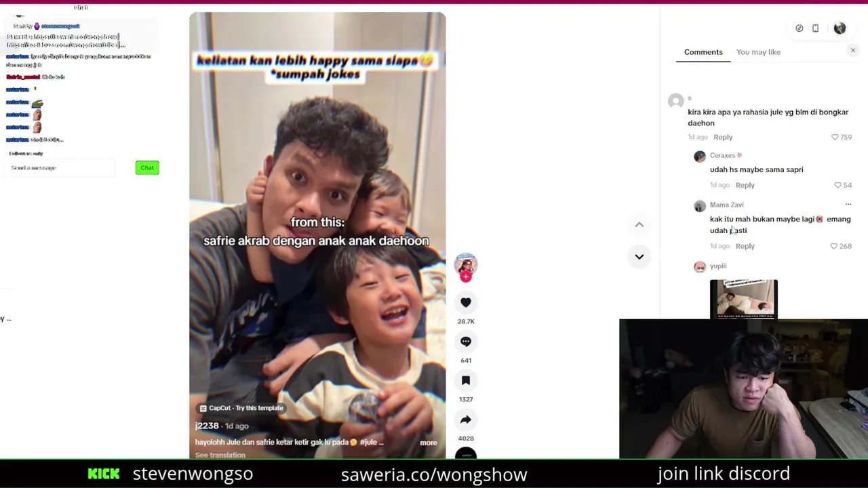Follow creator via the red plus badge
This screenshot has width=868, height=488.
(466, 277)
